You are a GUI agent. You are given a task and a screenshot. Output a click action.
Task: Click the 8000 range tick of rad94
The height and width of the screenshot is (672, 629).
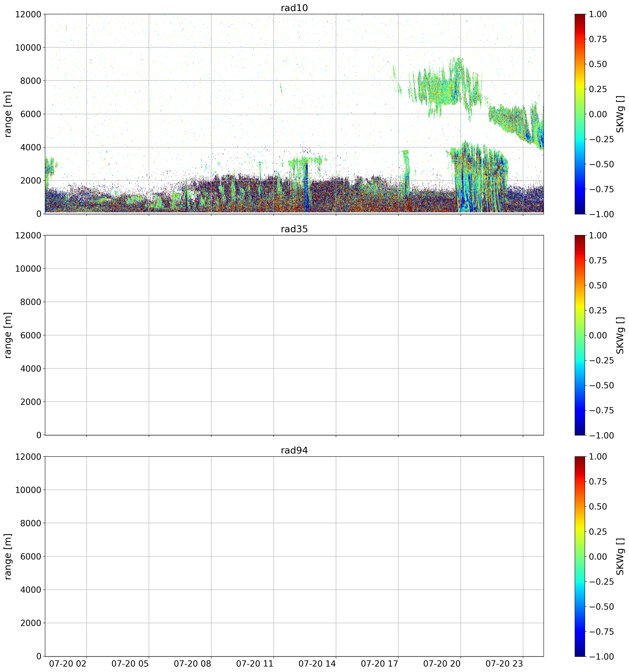tap(30, 523)
